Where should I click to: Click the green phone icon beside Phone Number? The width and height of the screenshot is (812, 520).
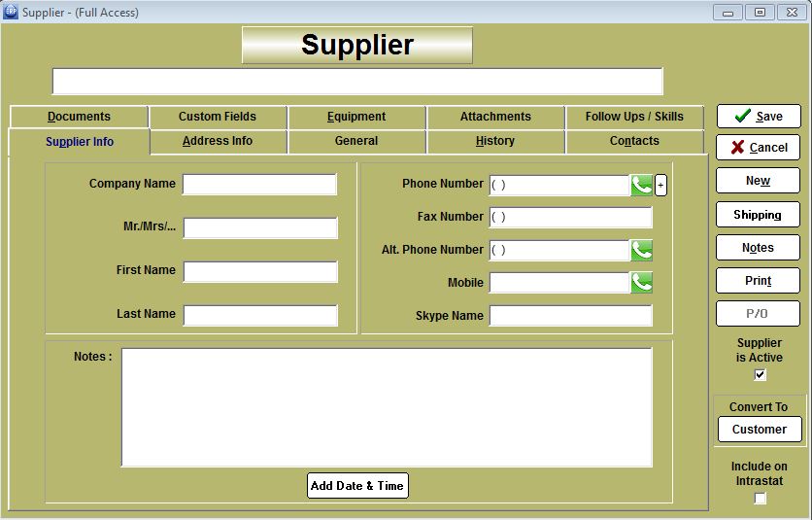click(641, 185)
